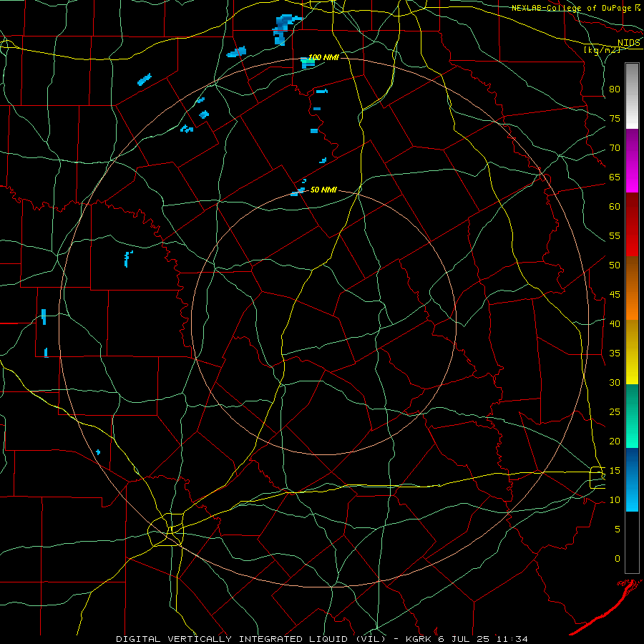Click the green-cored echo beside 100 NMI label
Screen dimensions: 644x644
307,63
